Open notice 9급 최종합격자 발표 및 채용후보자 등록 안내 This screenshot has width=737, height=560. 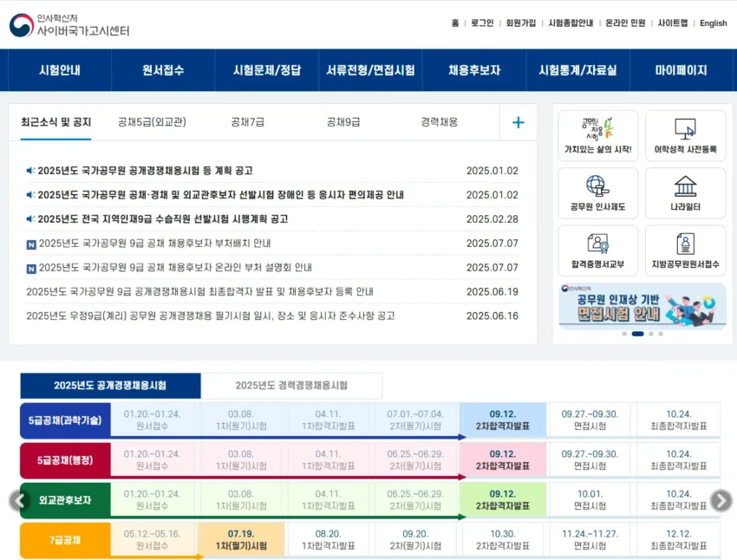(x=199, y=292)
